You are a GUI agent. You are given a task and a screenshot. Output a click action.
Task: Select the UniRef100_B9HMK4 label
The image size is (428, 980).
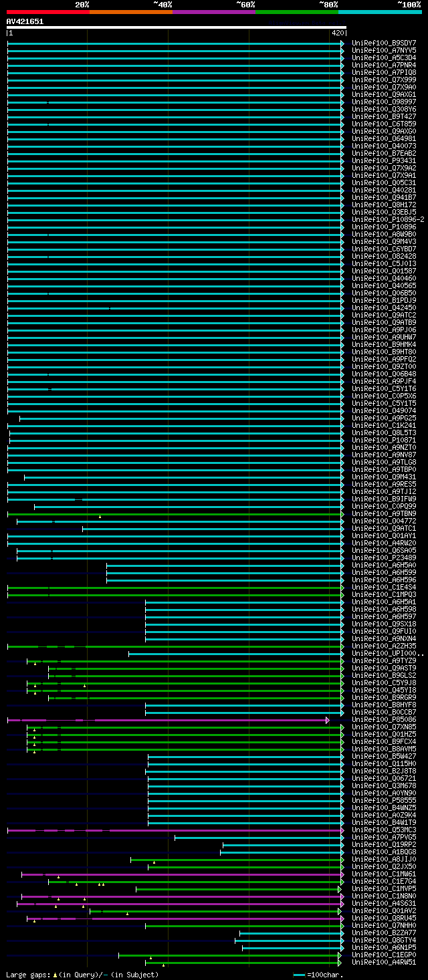click(384, 344)
